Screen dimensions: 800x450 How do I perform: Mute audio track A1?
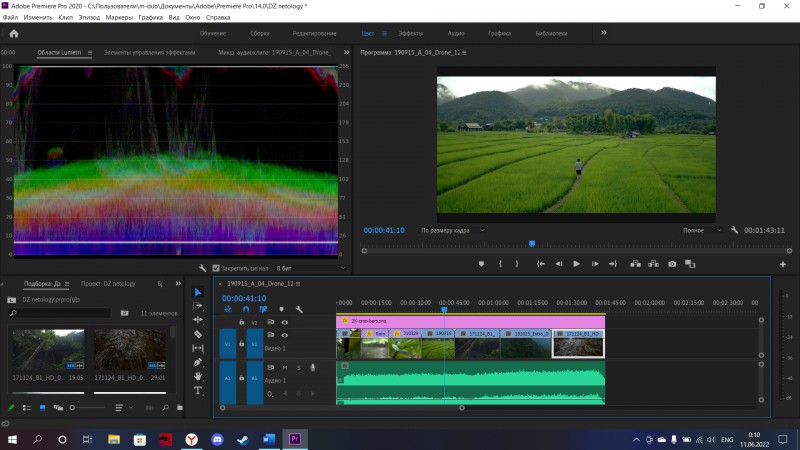286,368
